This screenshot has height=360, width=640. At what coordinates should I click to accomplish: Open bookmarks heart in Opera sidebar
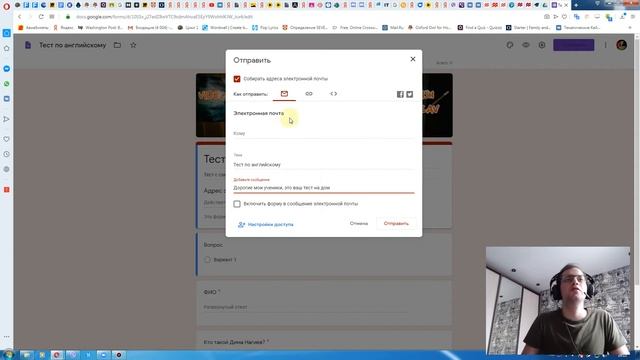pos(7,139)
